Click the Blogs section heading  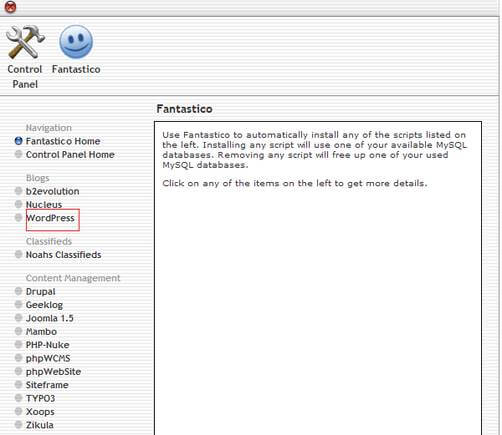pyautogui.click(x=37, y=178)
